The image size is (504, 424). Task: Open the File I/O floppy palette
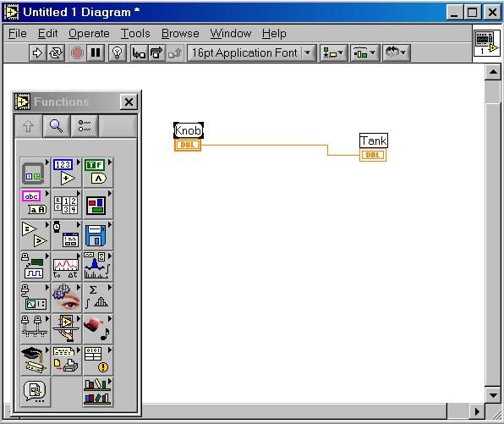97,235
